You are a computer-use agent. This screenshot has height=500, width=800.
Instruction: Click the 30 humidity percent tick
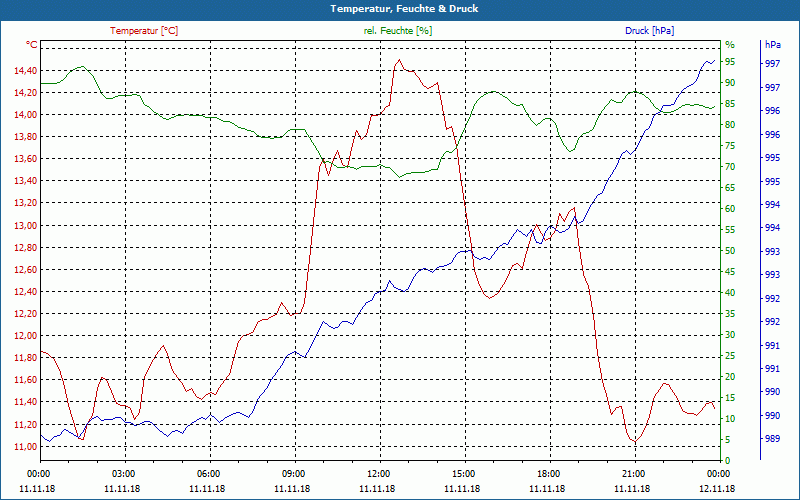730,335
